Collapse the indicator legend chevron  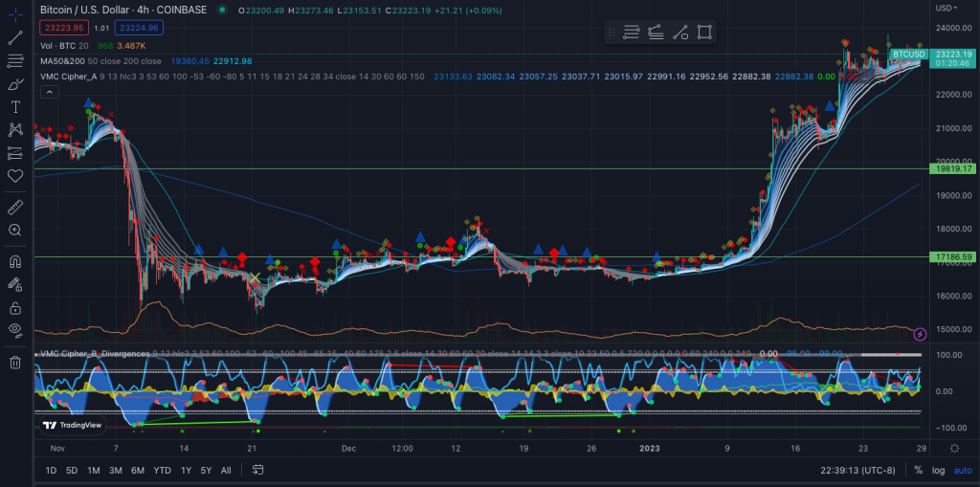click(x=50, y=93)
